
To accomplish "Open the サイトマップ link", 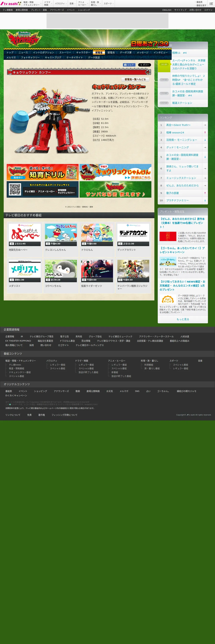I will point(180,10).
